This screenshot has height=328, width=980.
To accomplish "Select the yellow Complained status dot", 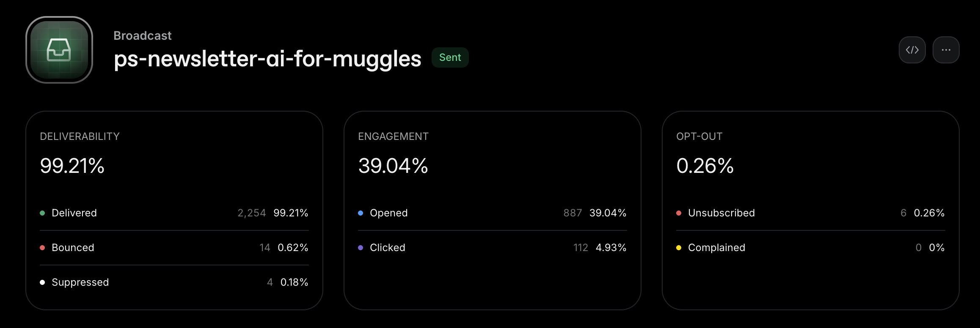I will pos(679,247).
